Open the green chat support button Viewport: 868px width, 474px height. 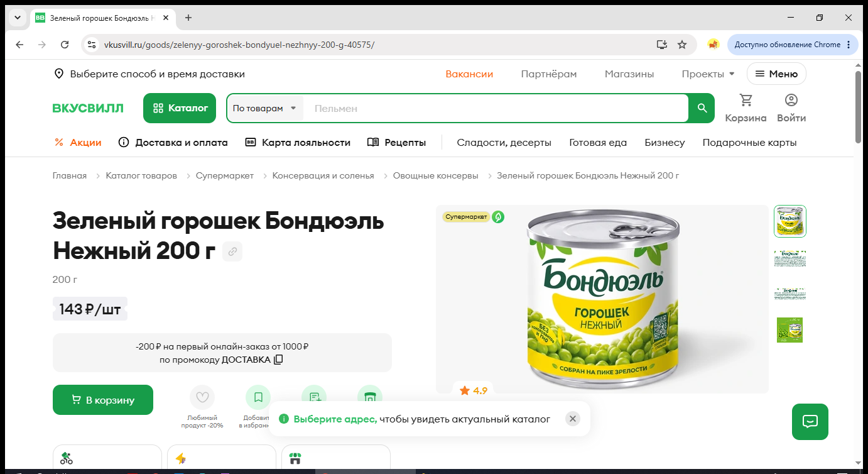(810, 421)
